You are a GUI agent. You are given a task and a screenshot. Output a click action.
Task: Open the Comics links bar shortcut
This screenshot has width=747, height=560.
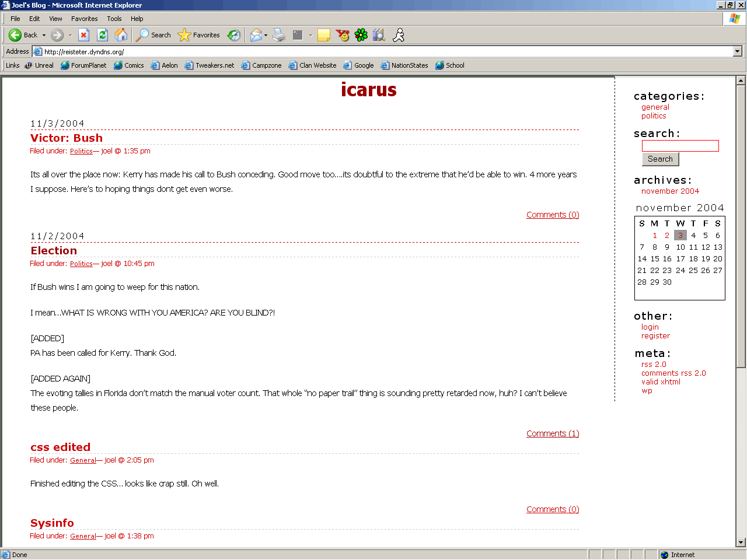point(129,65)
